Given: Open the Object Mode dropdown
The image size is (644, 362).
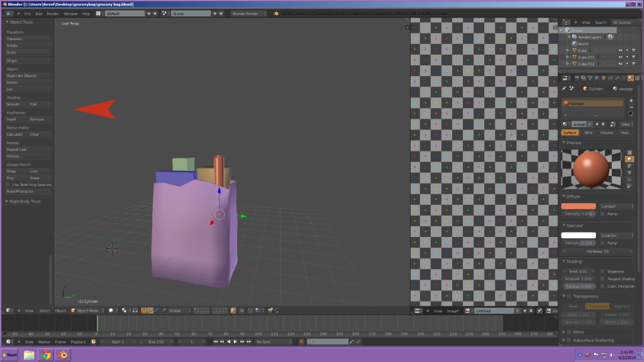Looking at the screenshot, I should tap(87, 310).
